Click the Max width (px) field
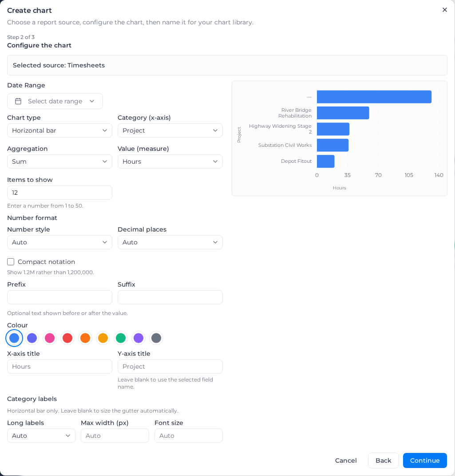Screen dimensions: 455x476 (115, 436)
